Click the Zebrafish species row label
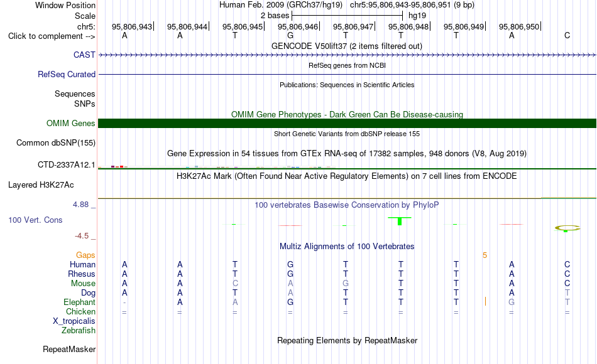 click(x=79, y=331)
